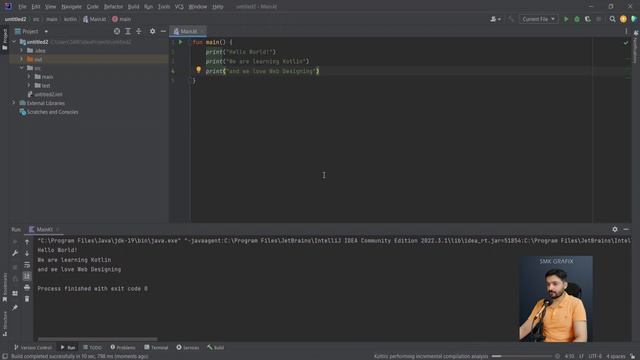Click Up the Stack Trace arrow
The width and height of the screenshot is (640, 360).
click(x=27, y=242)
